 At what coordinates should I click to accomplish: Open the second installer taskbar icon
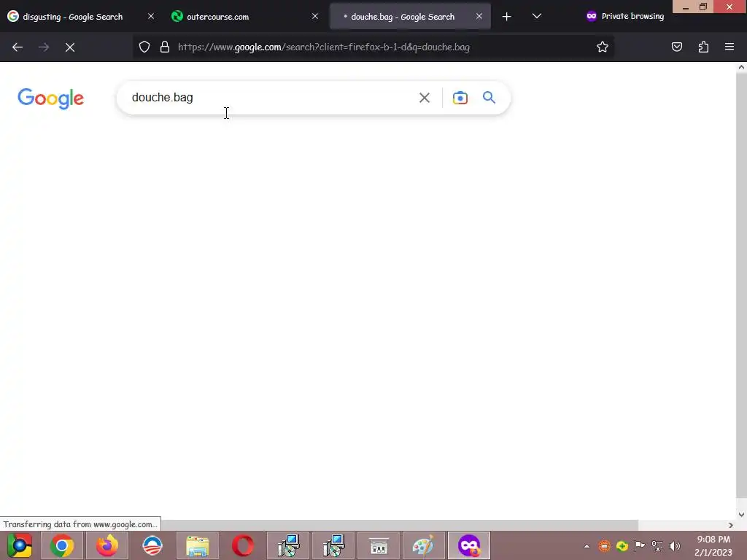[333, 545]
